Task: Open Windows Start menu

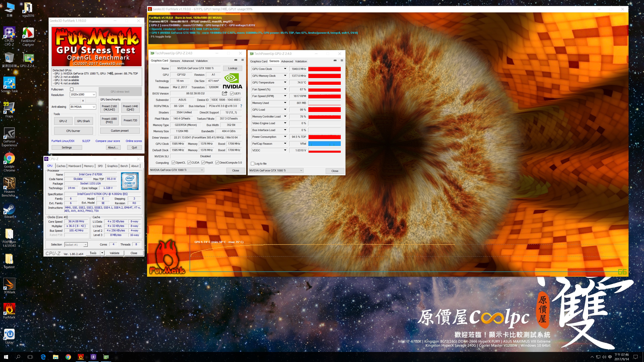Action: pos(6,357)
